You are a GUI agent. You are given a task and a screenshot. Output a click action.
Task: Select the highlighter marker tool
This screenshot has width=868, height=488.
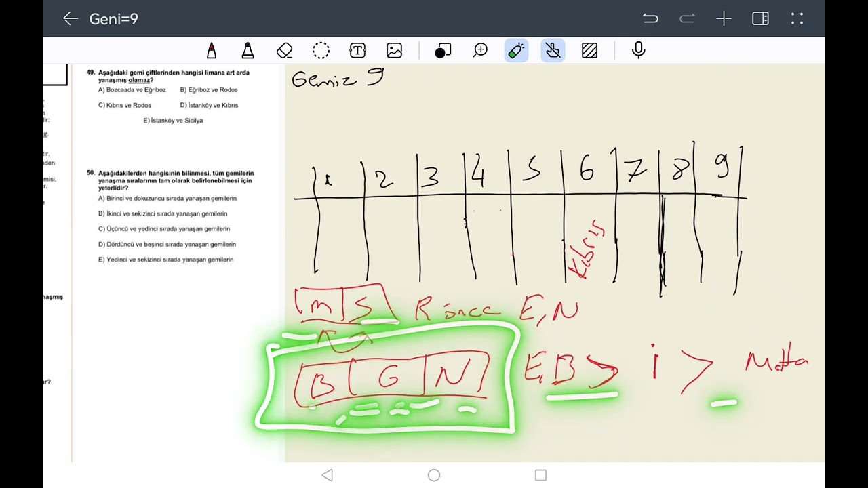pyautogui.click(x=248, y=50)
